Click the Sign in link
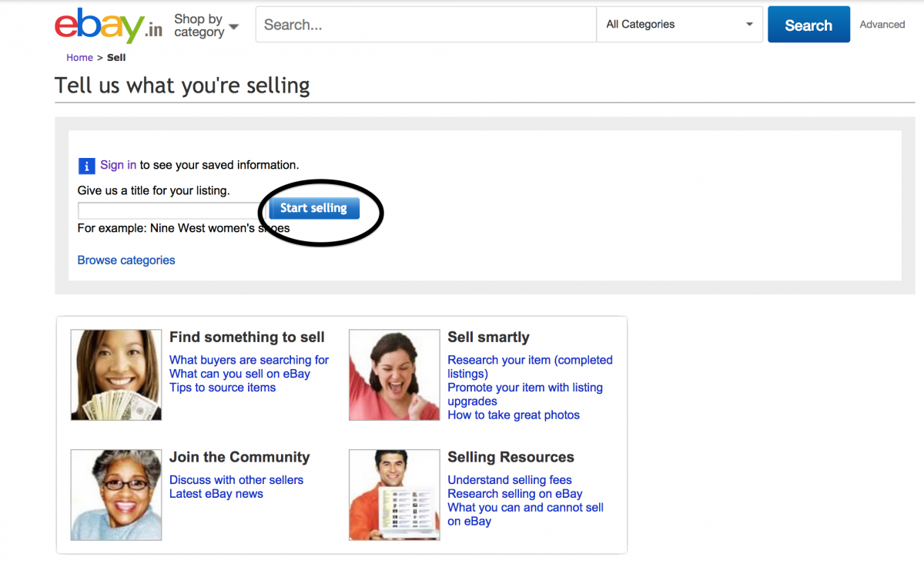The height and width of the screenshot is (571, 924). tap(118, 165)
